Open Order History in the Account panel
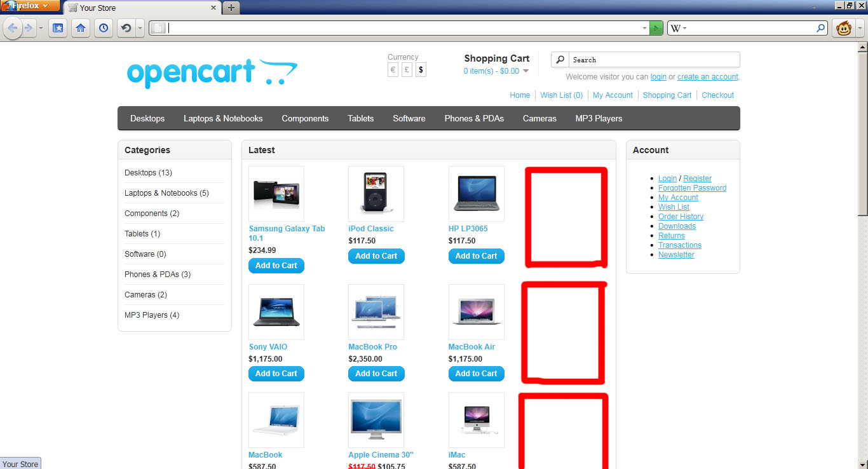Image resolution: width=868 pixels, height=469 pixels. pos(681,217)
